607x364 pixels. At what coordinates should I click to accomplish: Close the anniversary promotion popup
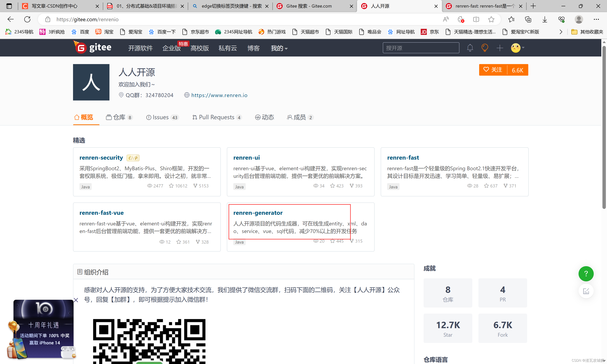[x=76, y=300]
